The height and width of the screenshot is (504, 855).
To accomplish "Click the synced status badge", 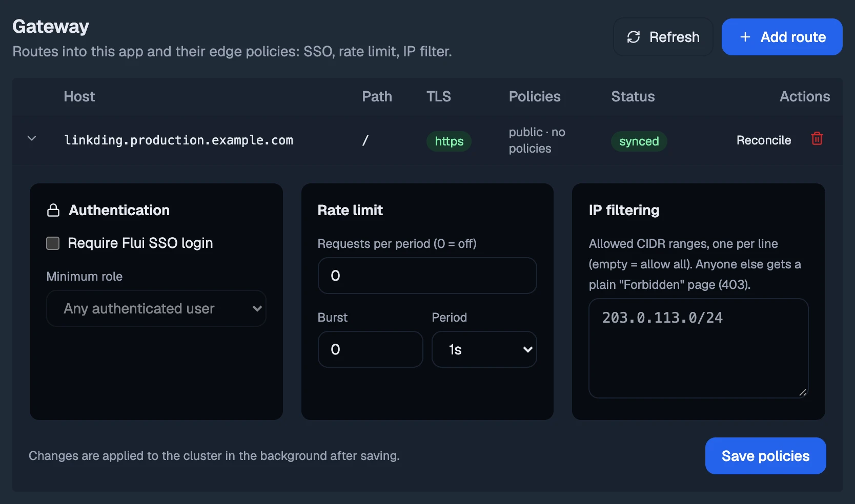I will [639, 141].
